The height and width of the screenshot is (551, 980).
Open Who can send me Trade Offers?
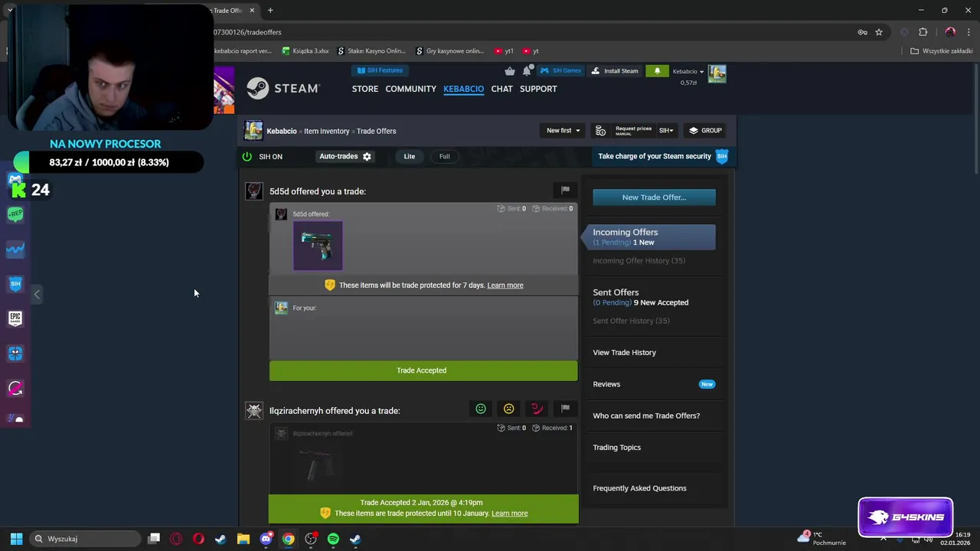(x=646, y=416)
